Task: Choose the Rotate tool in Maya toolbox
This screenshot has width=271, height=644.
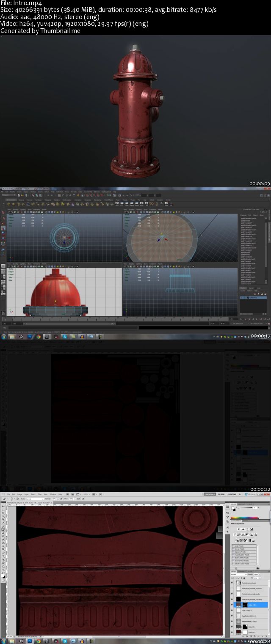Action: (x=3, y=233)
